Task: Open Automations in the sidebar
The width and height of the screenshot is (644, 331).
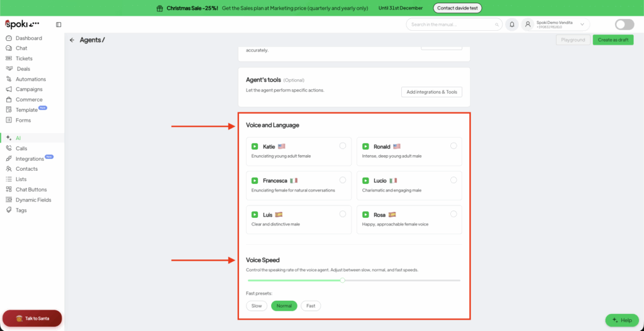Action: click(31, 79)
